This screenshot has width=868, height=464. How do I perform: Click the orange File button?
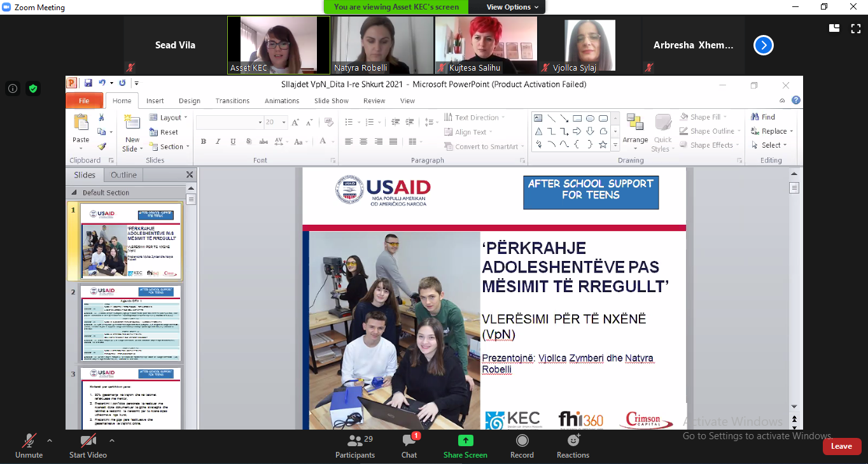[x=84, y=101]
